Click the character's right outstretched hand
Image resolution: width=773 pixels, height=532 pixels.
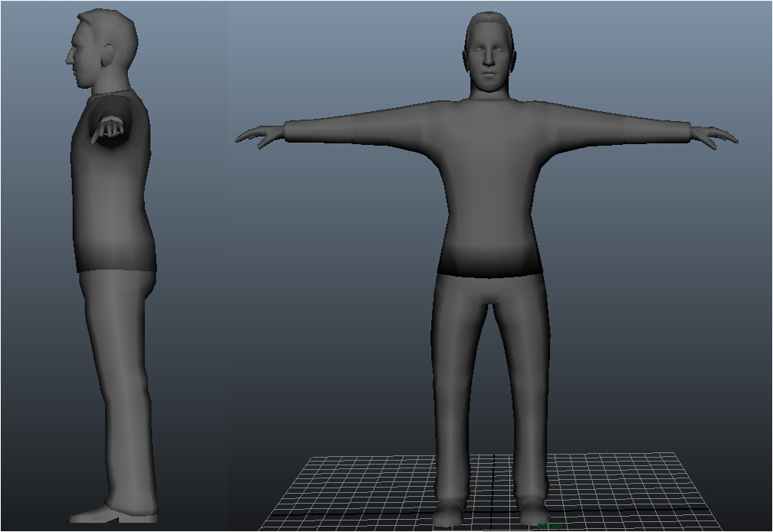click(261, 136)
